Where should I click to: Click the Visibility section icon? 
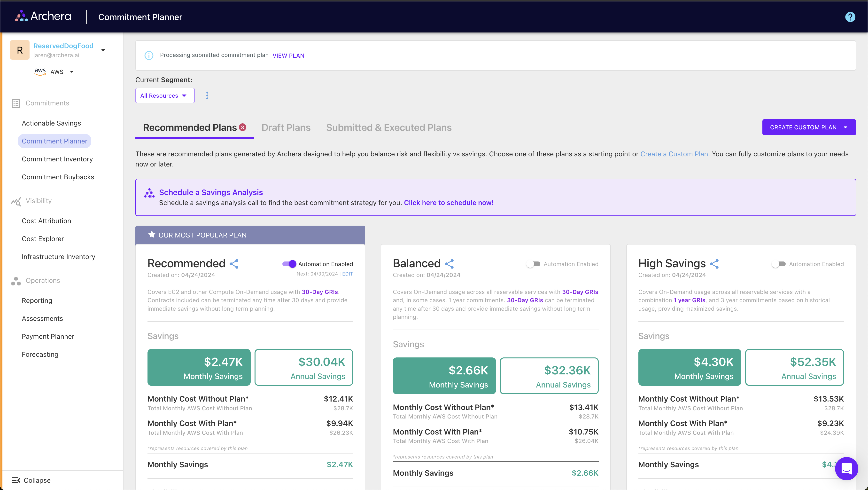15,201
